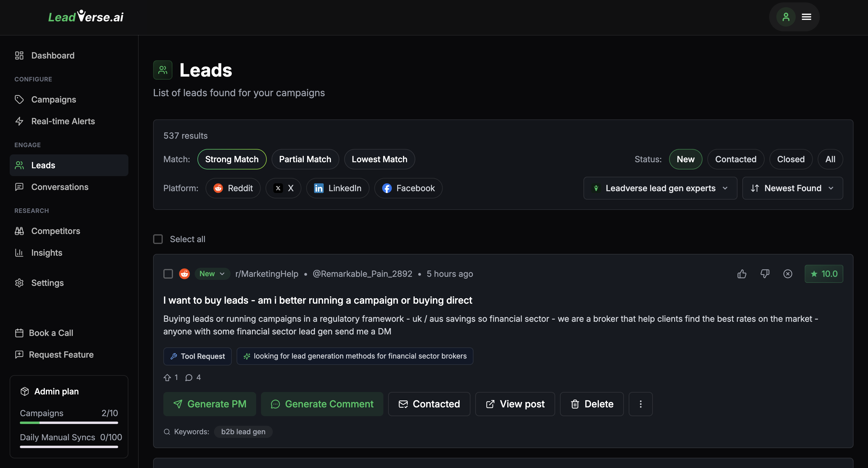Open the Leadverse lead gen experts dropdown
This screenshot has width=868, height=468.
(660, 188)
